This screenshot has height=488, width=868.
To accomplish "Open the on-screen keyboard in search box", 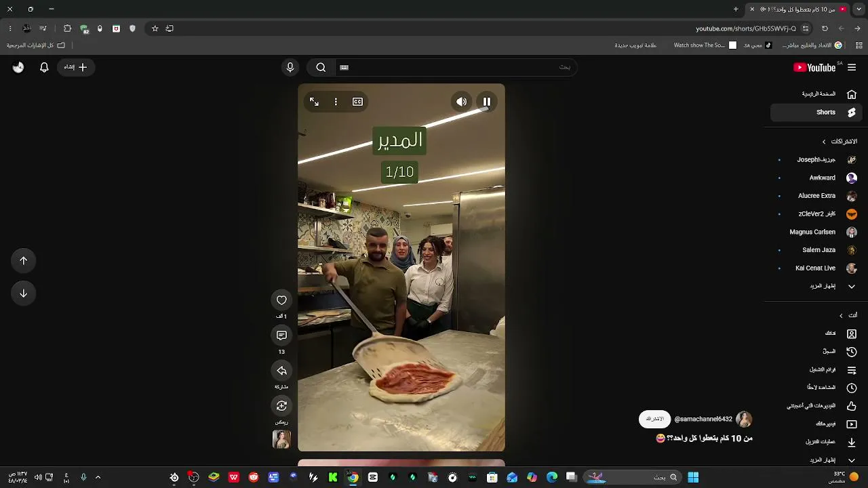I will pos(344,67).
